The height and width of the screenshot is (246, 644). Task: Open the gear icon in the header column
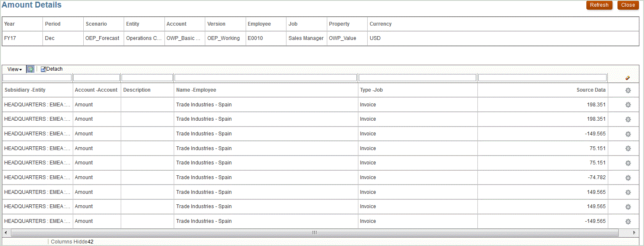point(628,90)
